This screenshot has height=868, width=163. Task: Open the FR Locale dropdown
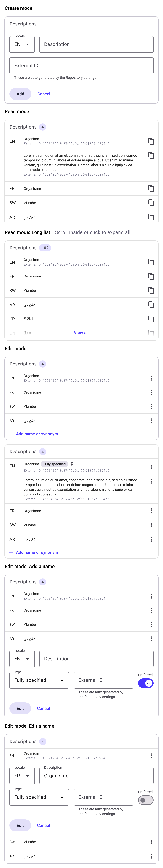click(22, 776)
